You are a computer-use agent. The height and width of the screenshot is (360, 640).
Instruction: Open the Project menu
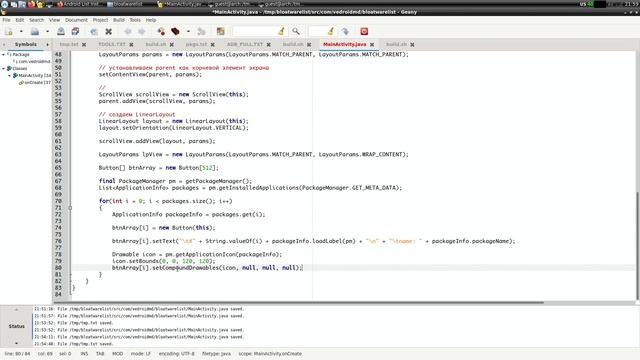point(100,20)
